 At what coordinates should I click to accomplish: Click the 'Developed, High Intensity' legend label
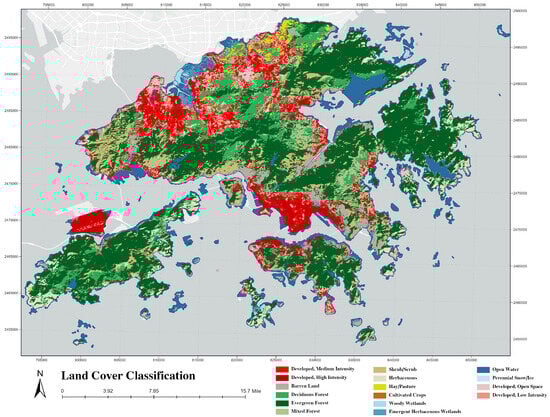click(319, 377)
